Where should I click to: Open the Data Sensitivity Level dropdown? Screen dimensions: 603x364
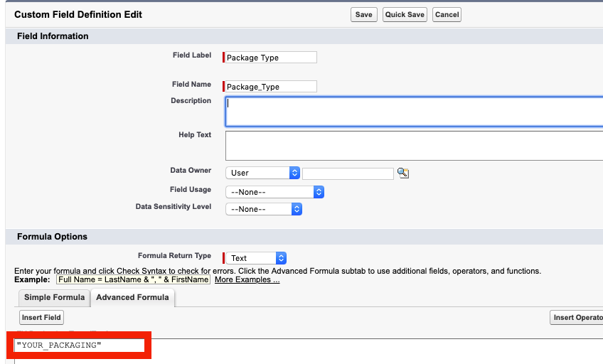pos(264,209)
